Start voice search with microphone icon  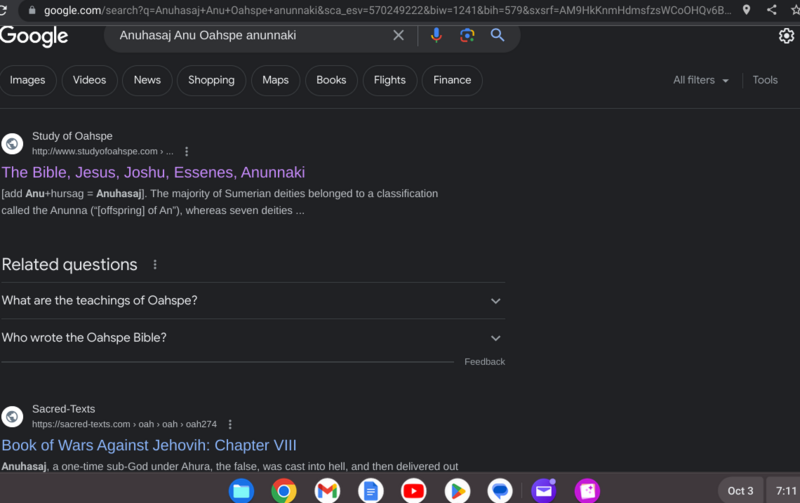point(436,35)
